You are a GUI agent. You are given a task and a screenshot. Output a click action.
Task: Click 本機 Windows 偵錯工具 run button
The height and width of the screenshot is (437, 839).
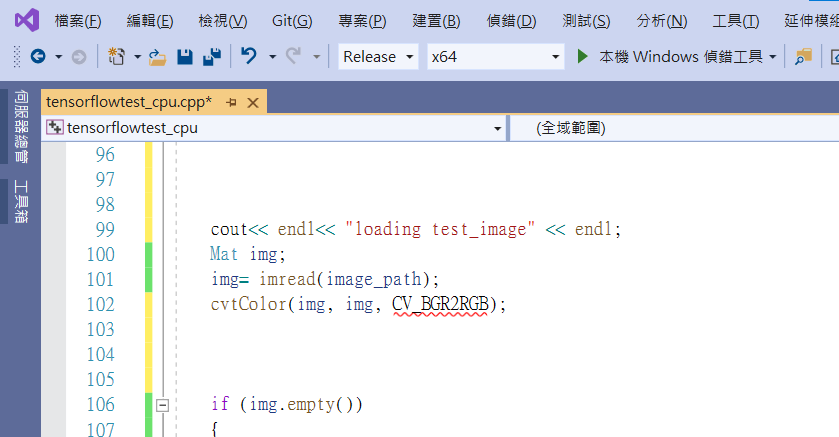pos(681,56)
